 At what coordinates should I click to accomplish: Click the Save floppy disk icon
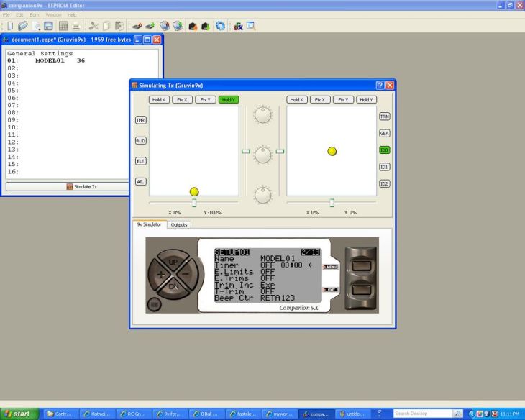click(49, 26)
